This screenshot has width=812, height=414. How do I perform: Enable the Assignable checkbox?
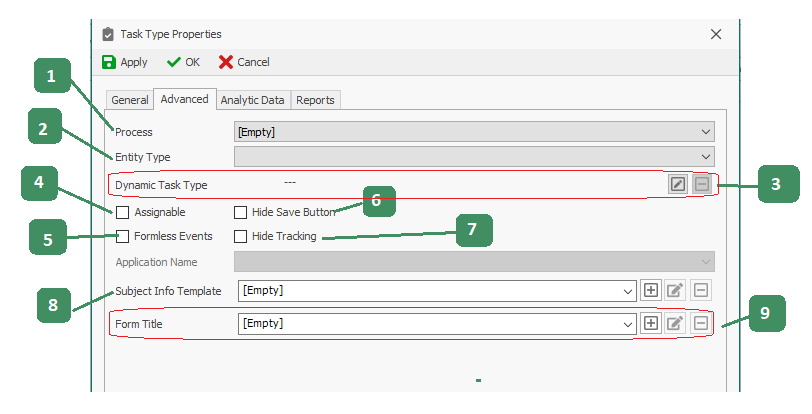tap(122, 212)
